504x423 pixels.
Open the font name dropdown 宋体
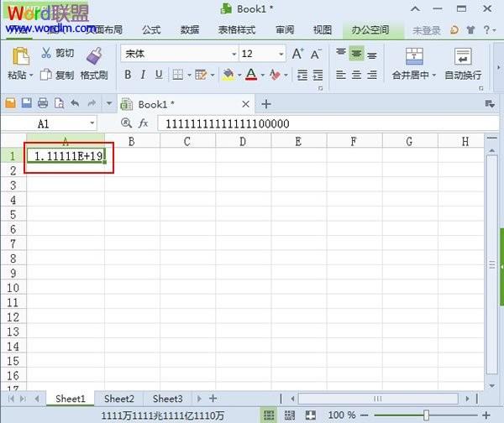[234, 54]
